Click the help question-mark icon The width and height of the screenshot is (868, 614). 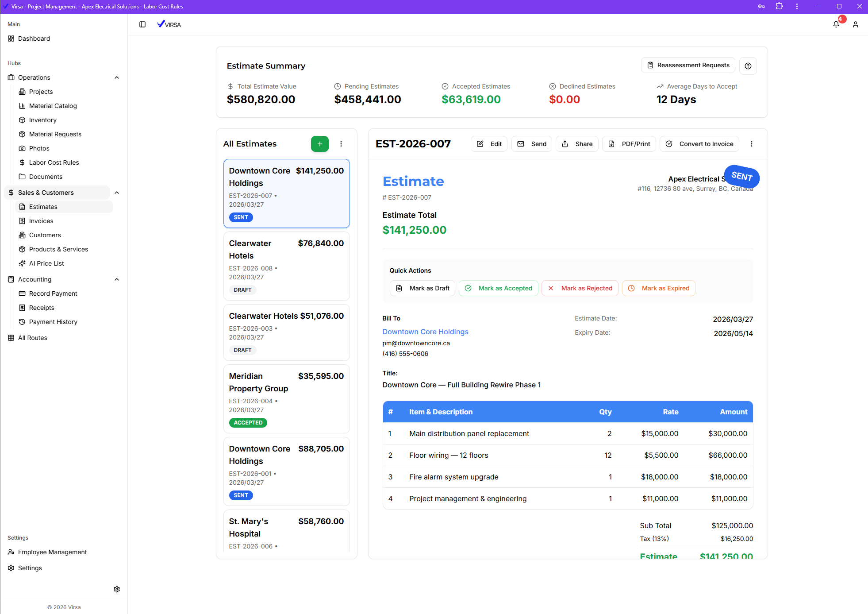tap(748, 66)
